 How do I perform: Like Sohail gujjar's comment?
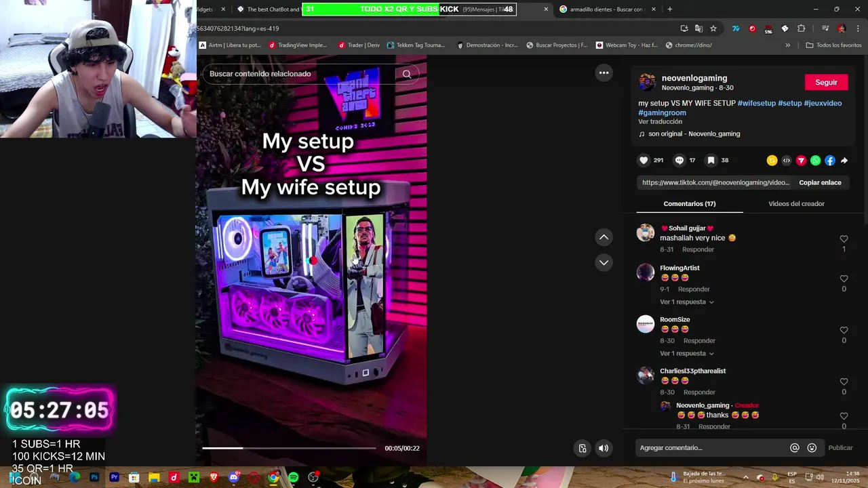(x=844, y=239)
